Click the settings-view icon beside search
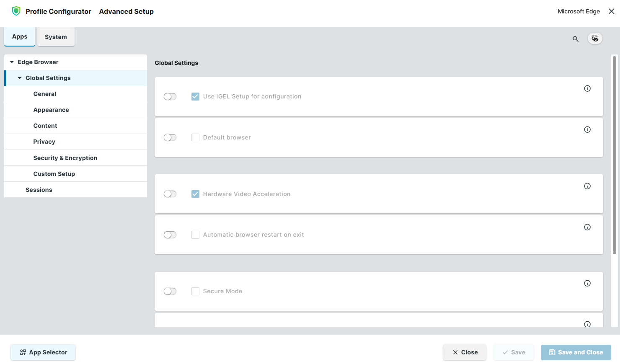 (595, 39)
